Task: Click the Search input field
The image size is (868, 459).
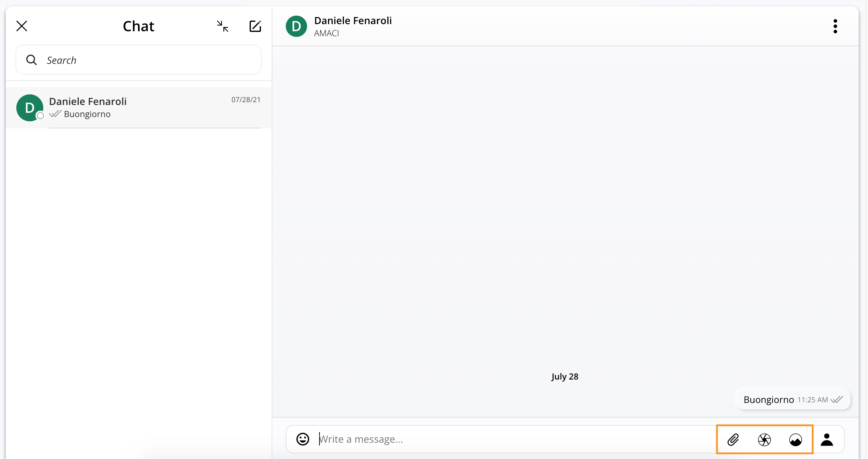Action: [x=139, y=60]
